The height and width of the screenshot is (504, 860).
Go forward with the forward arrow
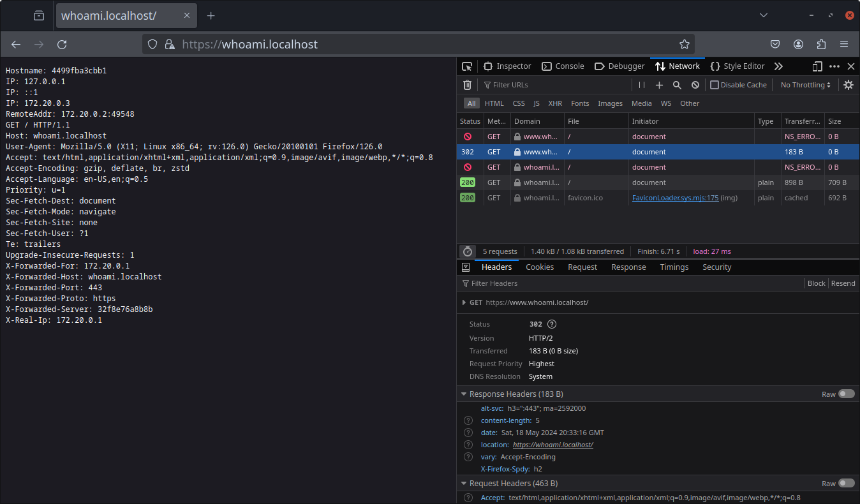(39, 44)
